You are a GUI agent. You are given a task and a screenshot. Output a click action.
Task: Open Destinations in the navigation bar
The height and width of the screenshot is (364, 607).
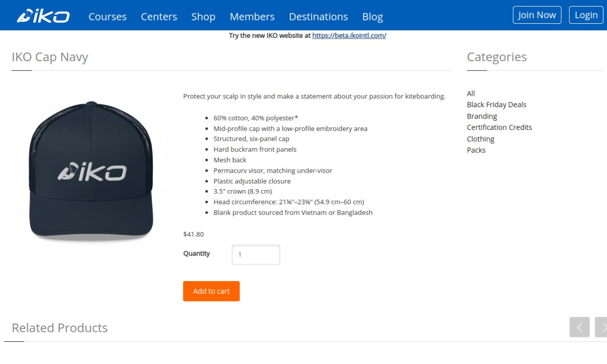pos(318,17)
